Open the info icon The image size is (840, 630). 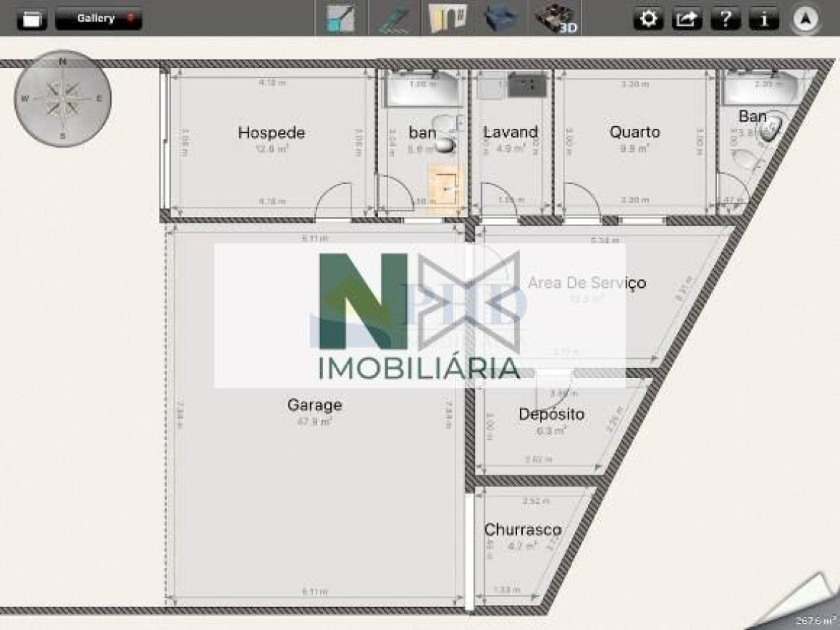[x=764, y=19]
